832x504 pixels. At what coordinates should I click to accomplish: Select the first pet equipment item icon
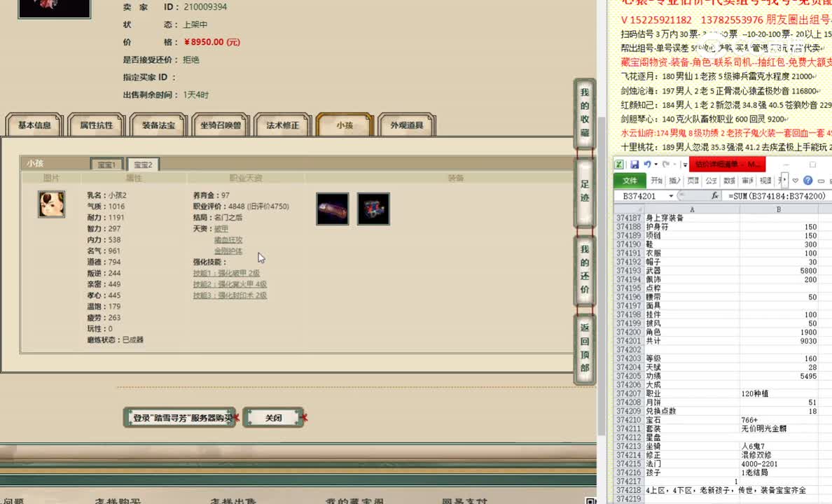(x=332, y=209)
